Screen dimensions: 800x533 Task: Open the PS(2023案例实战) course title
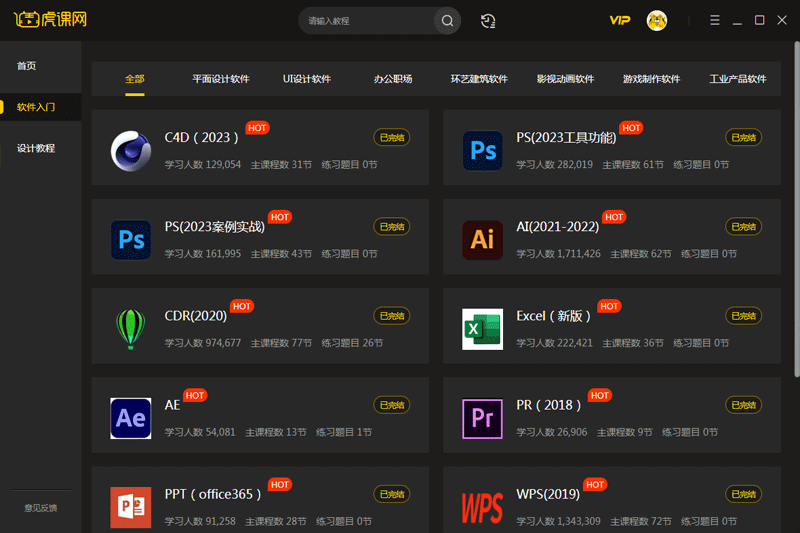(215, 227)
